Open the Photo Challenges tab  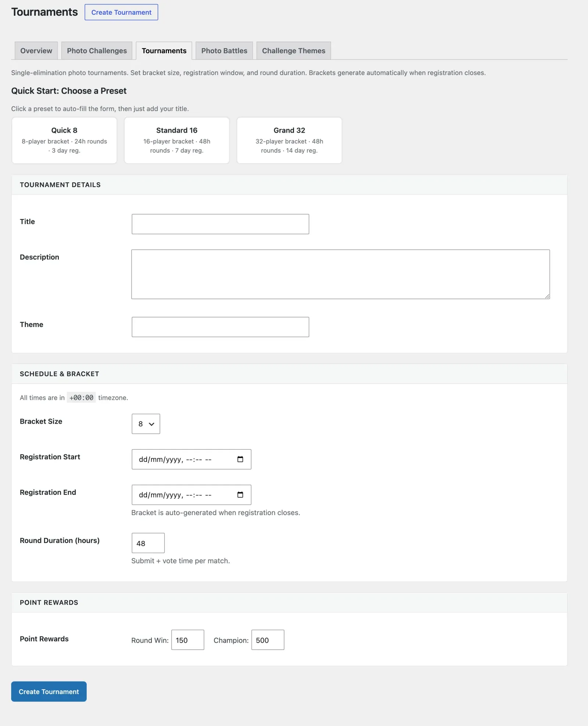point(97,51)
